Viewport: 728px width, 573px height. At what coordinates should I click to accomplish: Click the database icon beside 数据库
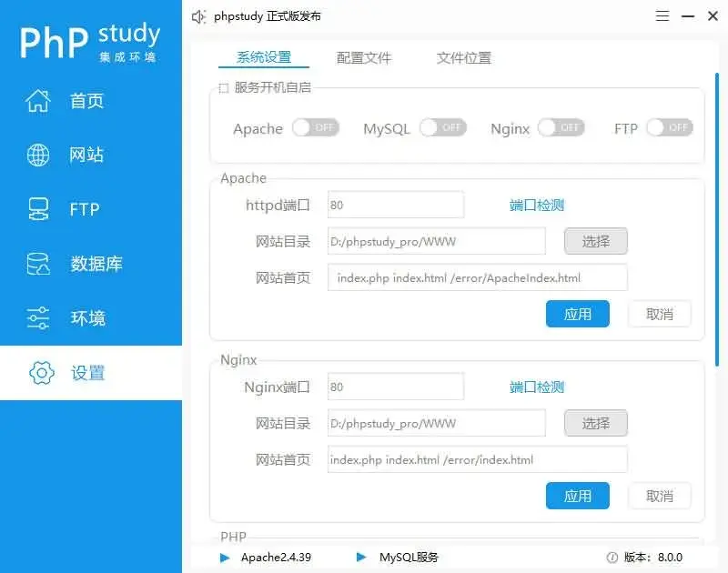click(x=38, y=264)
